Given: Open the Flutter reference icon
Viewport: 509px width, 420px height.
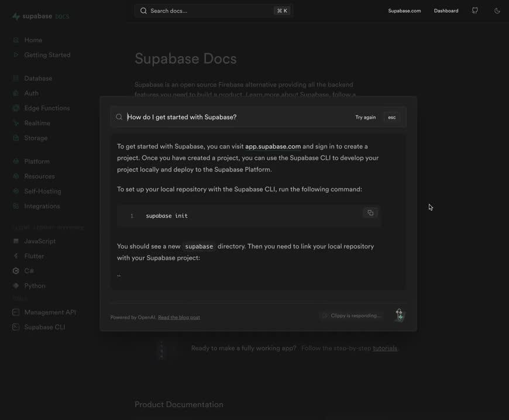Looking at the screenshot, I should [16, 256].
